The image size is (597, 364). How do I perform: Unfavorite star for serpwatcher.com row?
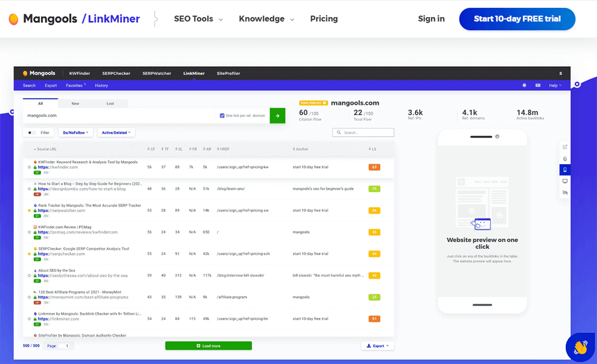[29, 211]
